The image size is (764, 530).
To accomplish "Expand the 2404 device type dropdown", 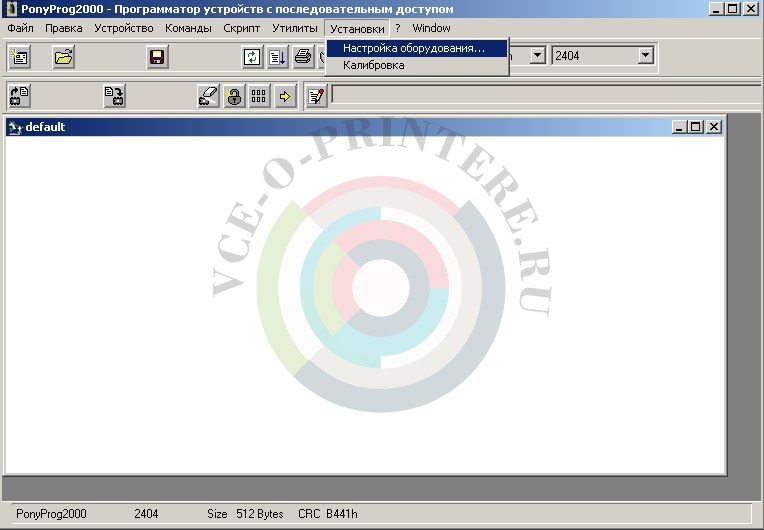I will pos(645,57).
